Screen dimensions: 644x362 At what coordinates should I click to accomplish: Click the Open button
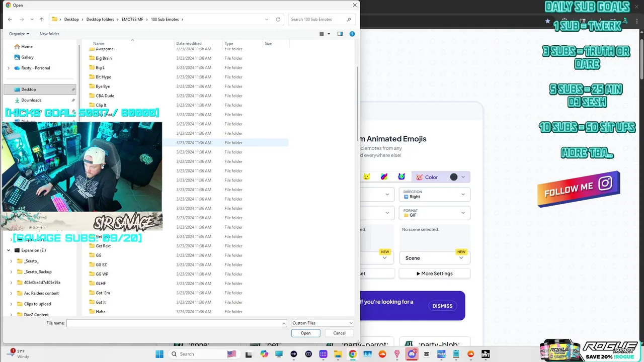[x=306, y=333]
